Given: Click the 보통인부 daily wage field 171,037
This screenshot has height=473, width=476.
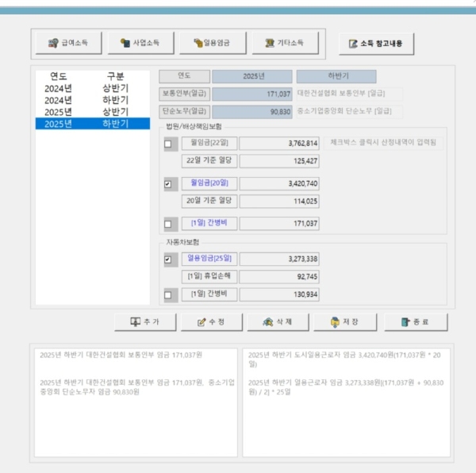Looking at the screenshot, I should 252,94.
